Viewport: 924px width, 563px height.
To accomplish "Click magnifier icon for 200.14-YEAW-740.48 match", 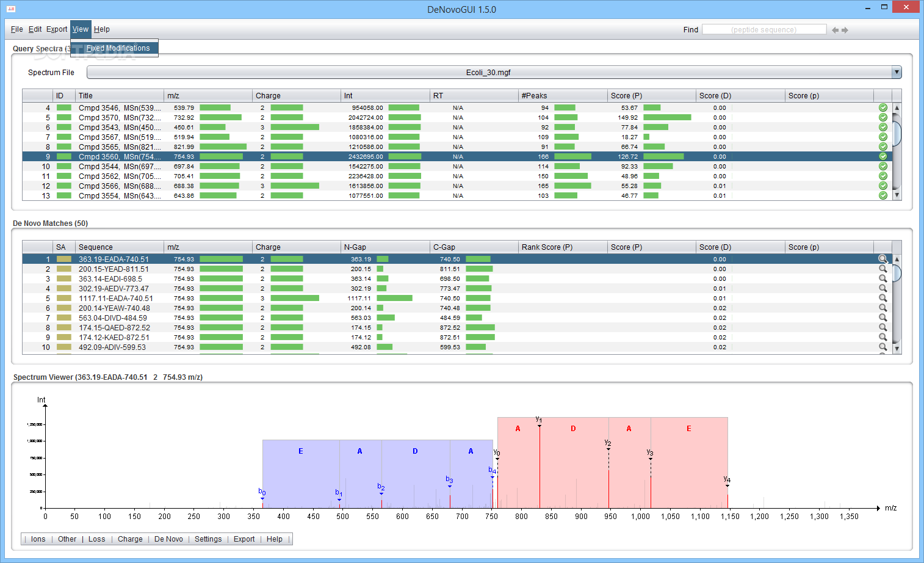I will click(x=882, y=308).
